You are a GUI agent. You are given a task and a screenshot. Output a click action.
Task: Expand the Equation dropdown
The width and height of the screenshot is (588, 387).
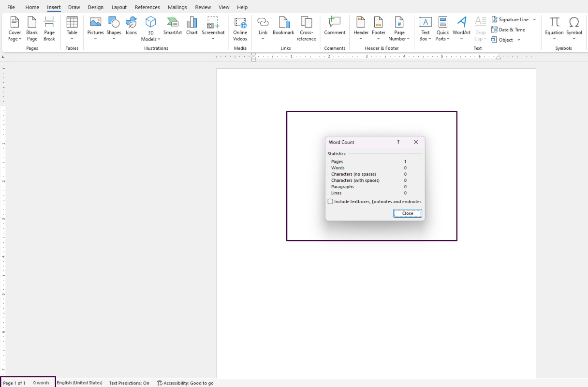pos(554,39)
